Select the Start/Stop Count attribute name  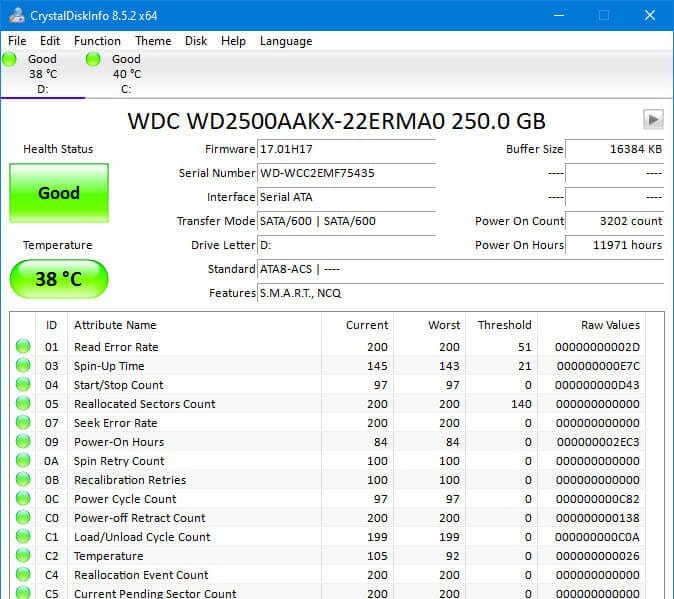(x=119, y=385)
